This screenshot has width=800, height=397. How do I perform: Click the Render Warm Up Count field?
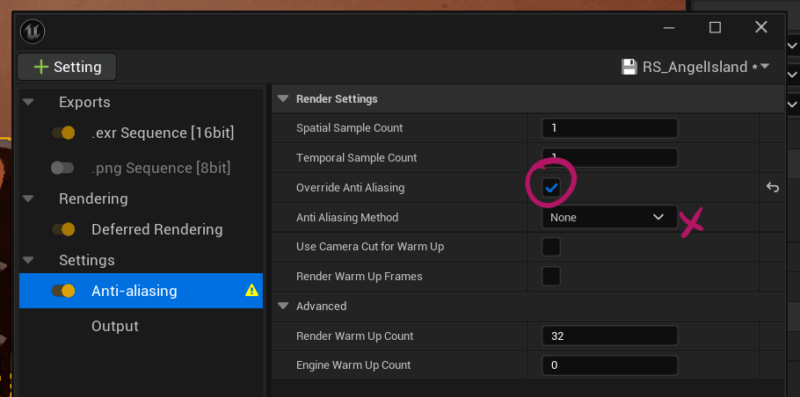click(x=610, y=336)
